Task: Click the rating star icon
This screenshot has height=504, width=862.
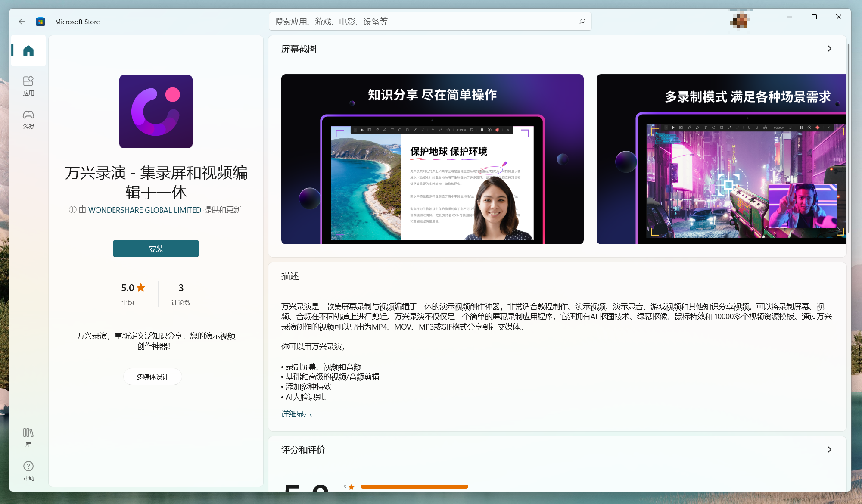Action: 141,287
